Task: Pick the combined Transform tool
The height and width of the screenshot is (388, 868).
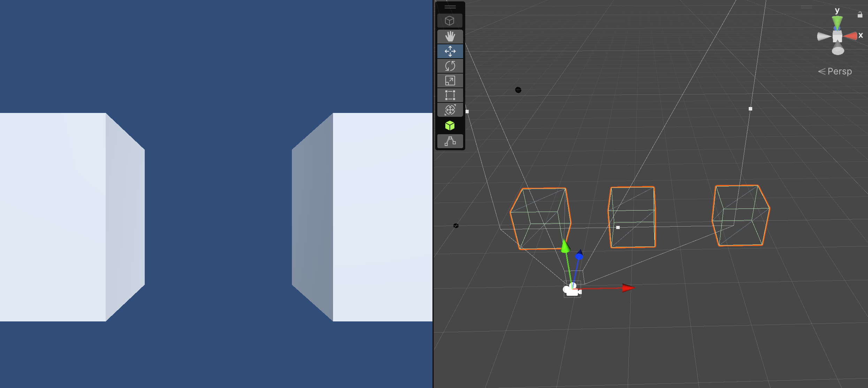Action: point(450,110)
